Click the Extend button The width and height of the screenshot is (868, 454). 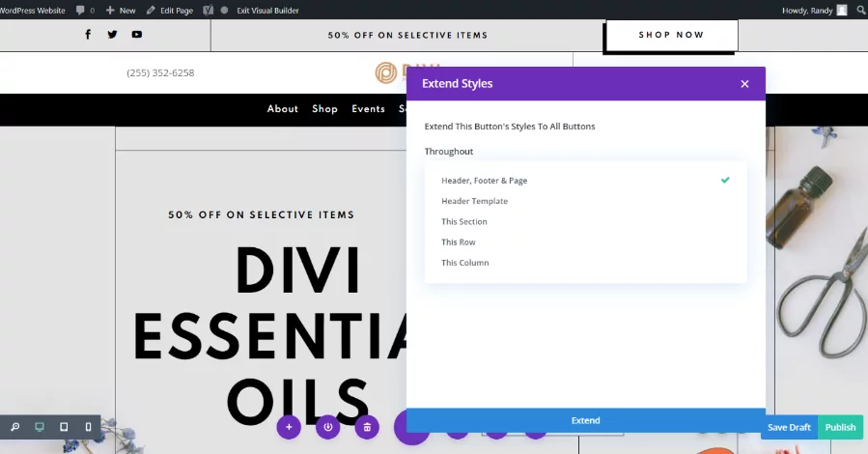click(x=586, y=420)
